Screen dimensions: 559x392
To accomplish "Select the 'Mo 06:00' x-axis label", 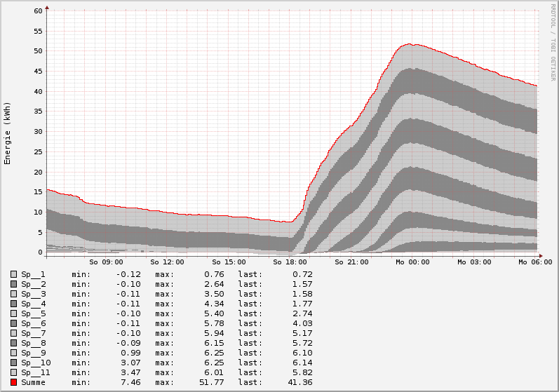I will click(x=535, y=262).
